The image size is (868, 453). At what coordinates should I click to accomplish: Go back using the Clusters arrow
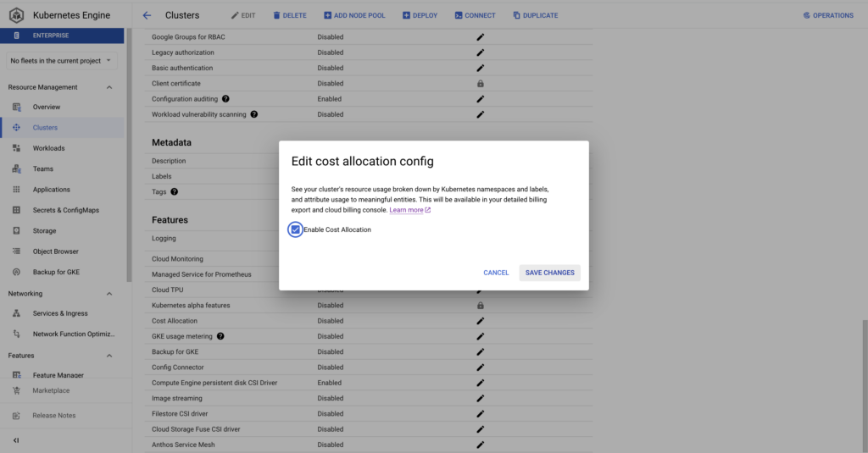(x=147, y=15)
